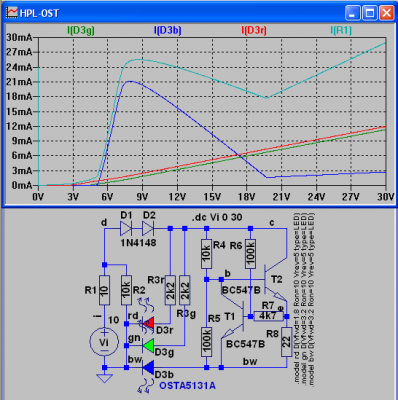Image resolution: width=398 pixels, height=400 pixels.
Task: Click the I(D3g) trace label
Action: click(81, 30)
